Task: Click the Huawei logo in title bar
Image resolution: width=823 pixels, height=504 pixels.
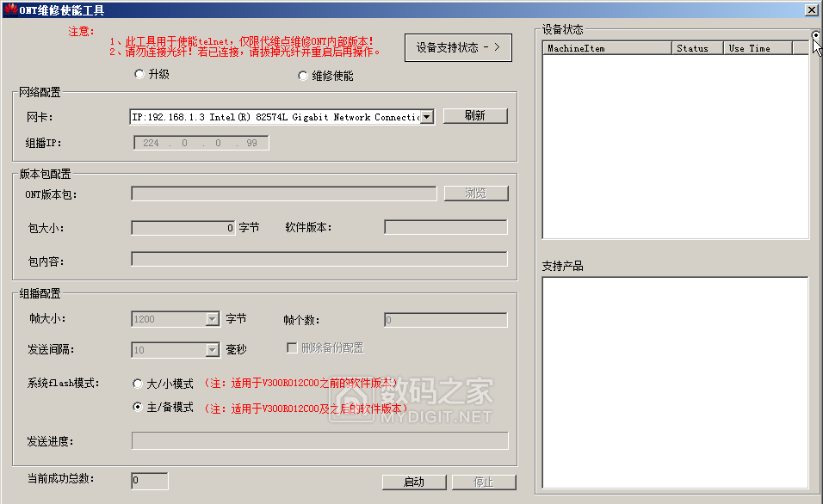Action: pyautogui.click(x=10, y=9)
